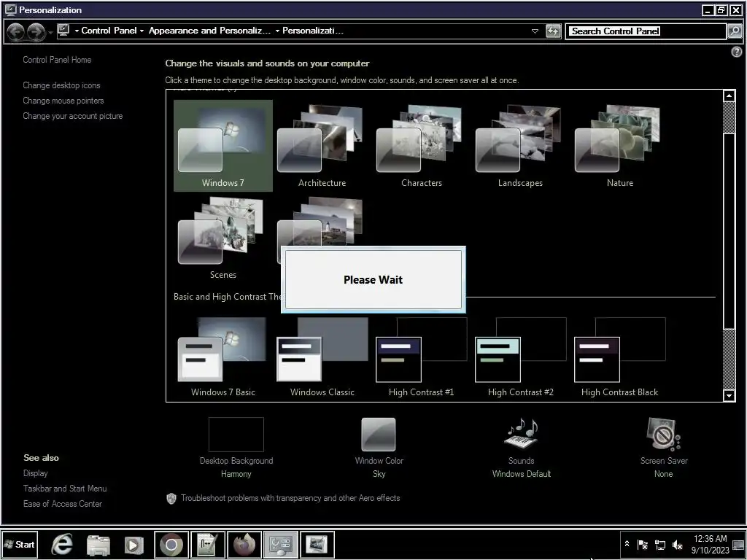
Task: Open Window Color settings icon
Action: (x=379, y=435)
